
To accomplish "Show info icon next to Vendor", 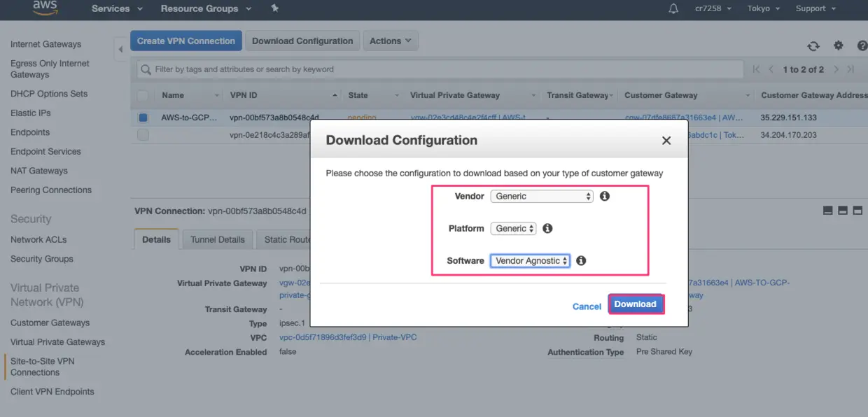I will pos(605,196).
